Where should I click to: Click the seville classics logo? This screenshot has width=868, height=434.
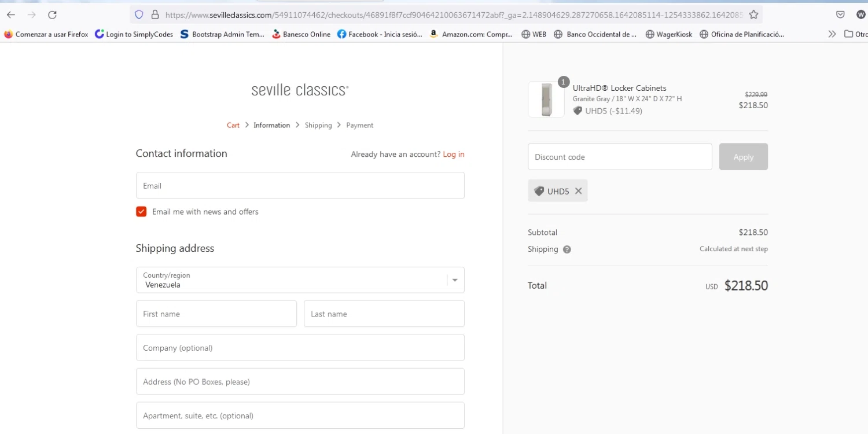coord(300,90)
